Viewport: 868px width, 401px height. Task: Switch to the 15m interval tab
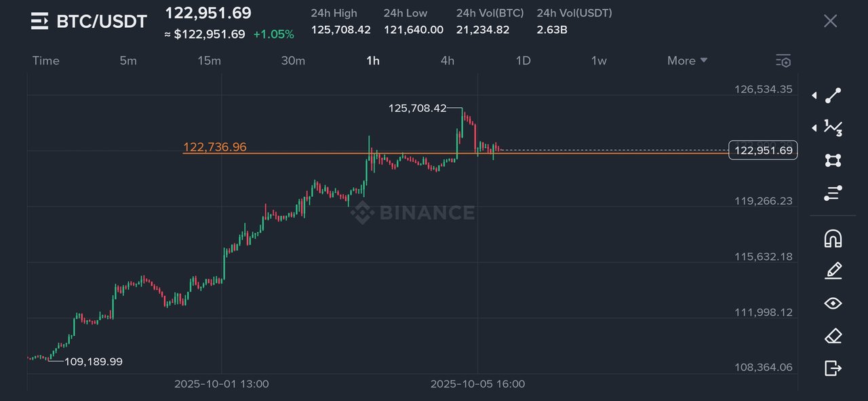pyautogui.click(x=209, y=60)
